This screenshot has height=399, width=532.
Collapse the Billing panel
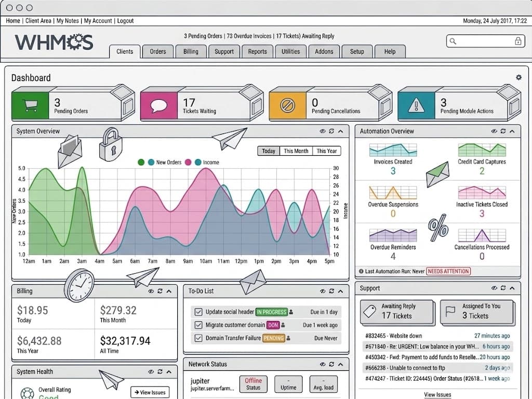(x=169, y=291)
